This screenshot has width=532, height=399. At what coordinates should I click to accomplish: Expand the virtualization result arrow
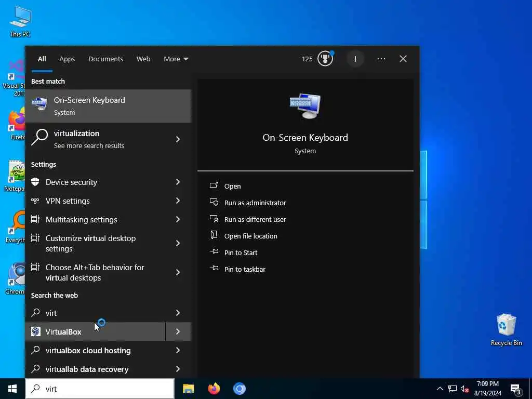178,139
